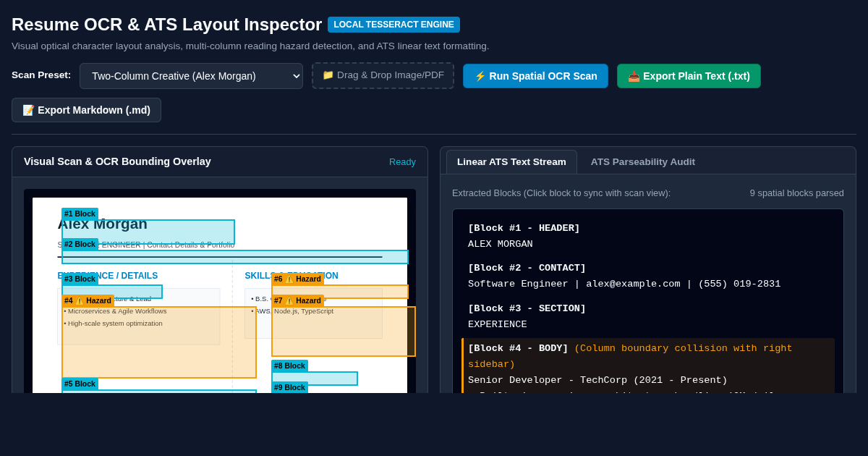Click the "9 spatial blocks parsed" text
Screen dimensions: 868x456
point(796,193)
